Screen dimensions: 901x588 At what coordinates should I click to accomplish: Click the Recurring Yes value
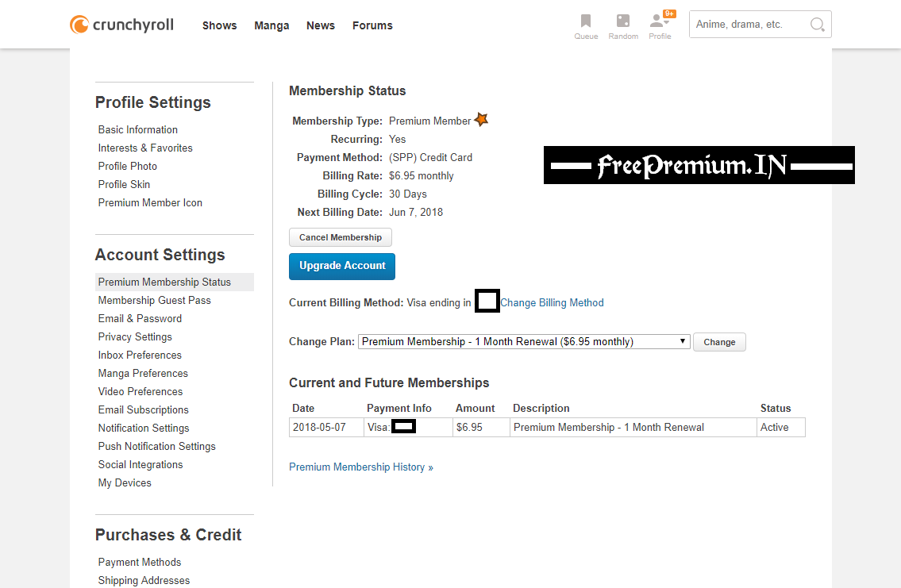tap(397, 139)
